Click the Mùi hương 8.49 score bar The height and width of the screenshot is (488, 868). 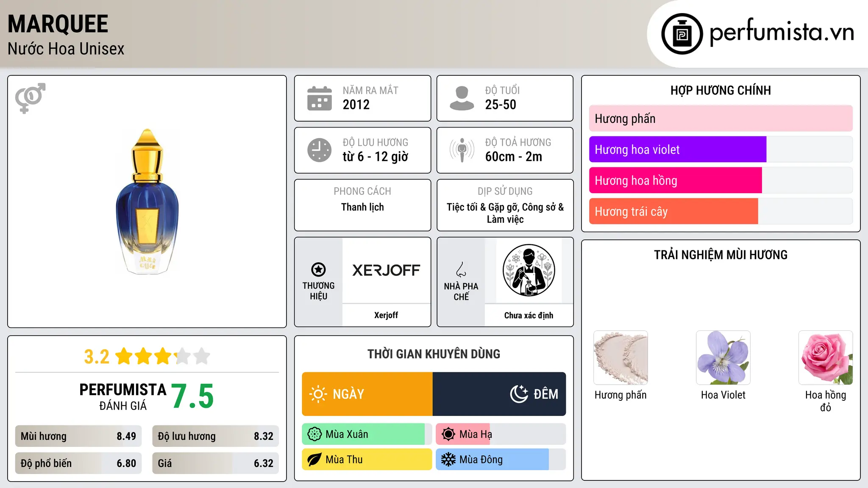coord(78,436)
